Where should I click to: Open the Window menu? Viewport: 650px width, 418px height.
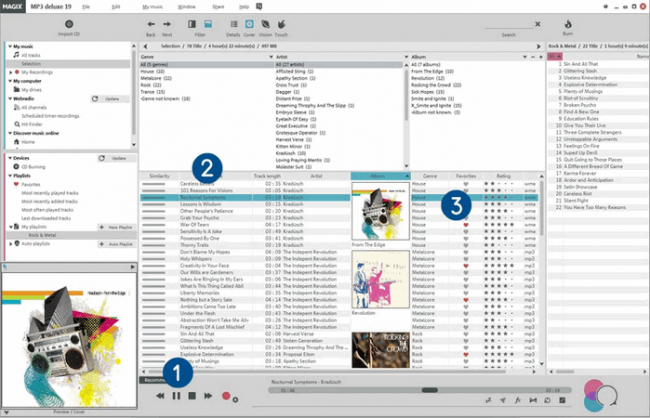[187, 7]
